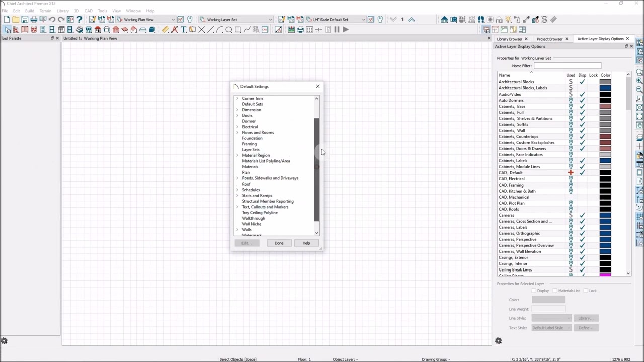This screenshot has width=644, height=362.
Task: Click the Material Eyedropper icon
Action: tap(526, 20)
